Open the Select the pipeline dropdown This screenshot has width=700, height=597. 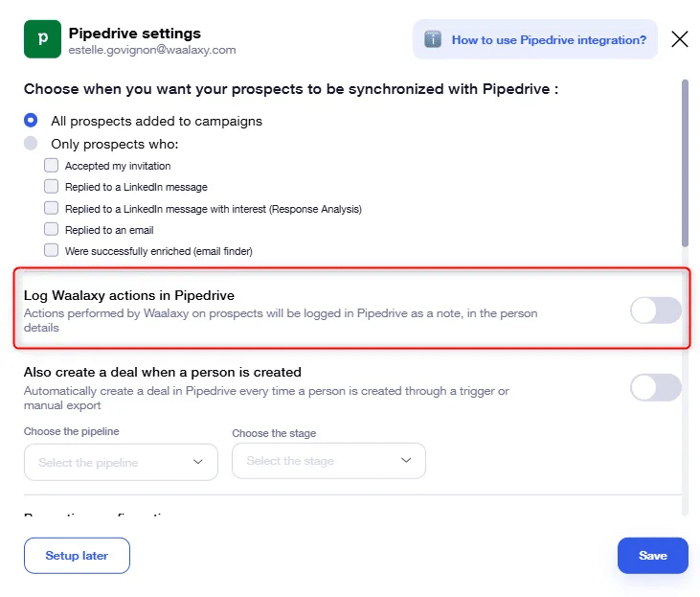click(x=121, y=462)
